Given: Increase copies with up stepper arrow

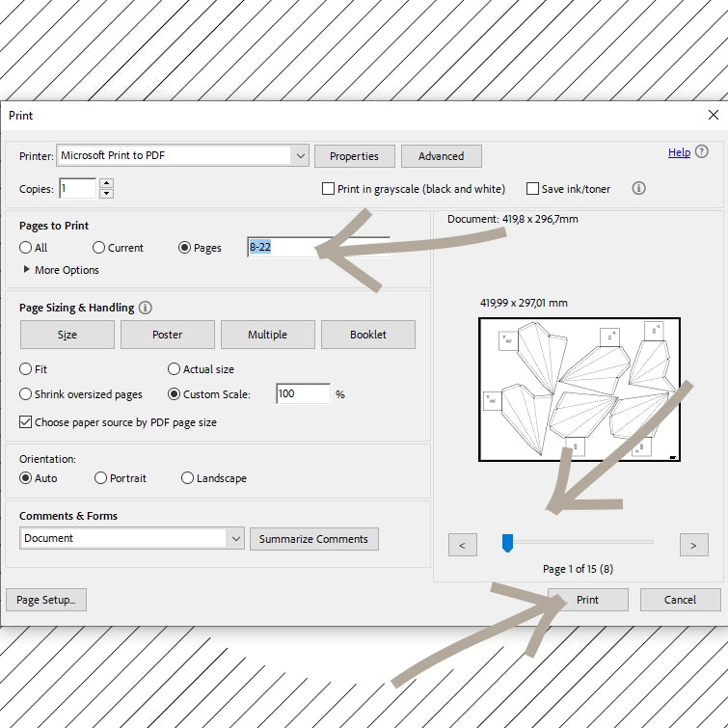Looking at the screenshot, I should (106, 183).
